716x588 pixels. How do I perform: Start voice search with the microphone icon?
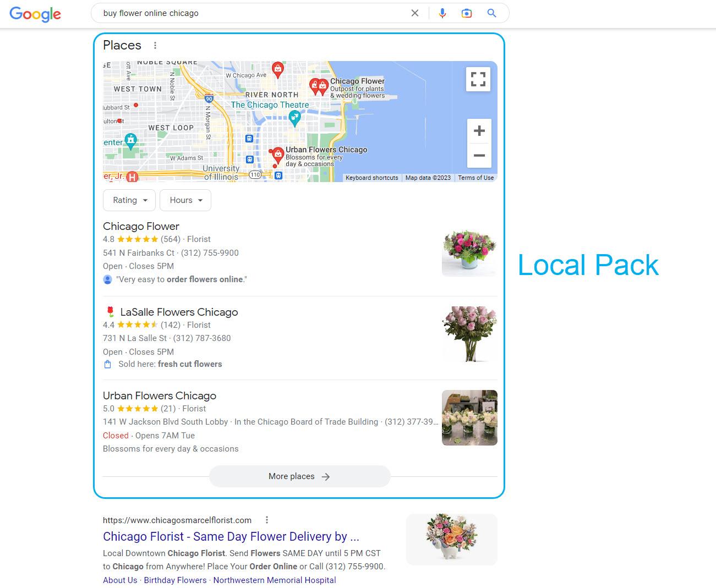[x=442, y=13]
